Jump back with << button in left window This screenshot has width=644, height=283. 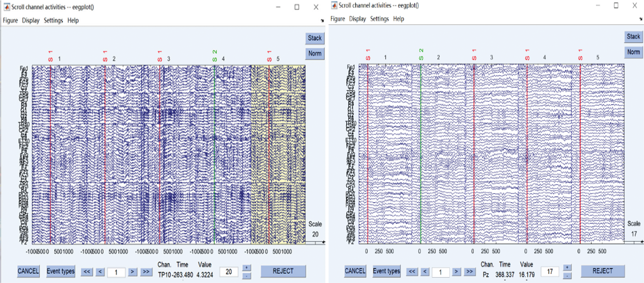point(87,272)
